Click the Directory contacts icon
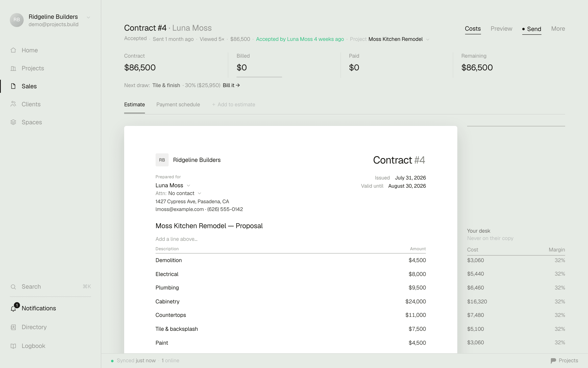 tap(13, 327)
